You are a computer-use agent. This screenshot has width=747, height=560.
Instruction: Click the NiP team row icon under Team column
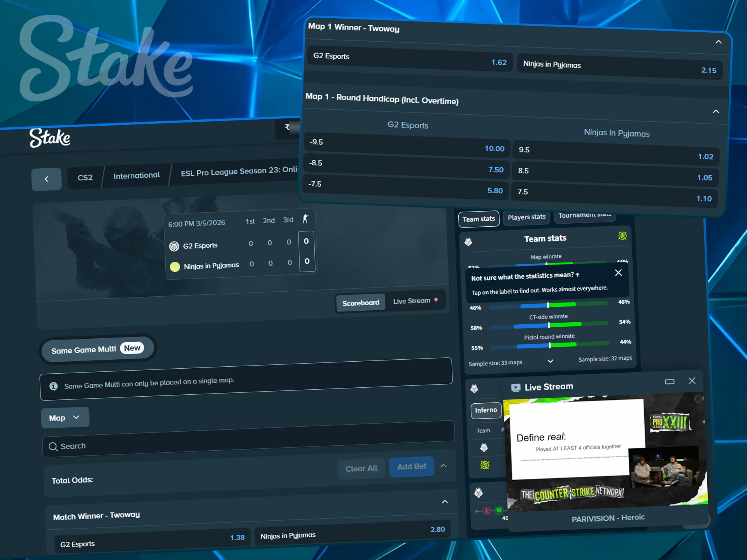pyautogui.click(x=485, y=465)
